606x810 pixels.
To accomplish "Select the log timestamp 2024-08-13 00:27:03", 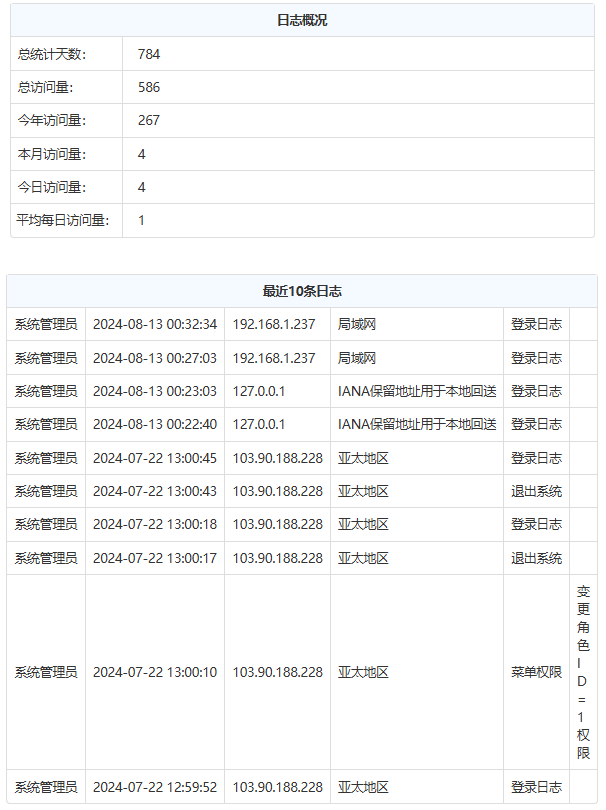I will click(155, 358).
